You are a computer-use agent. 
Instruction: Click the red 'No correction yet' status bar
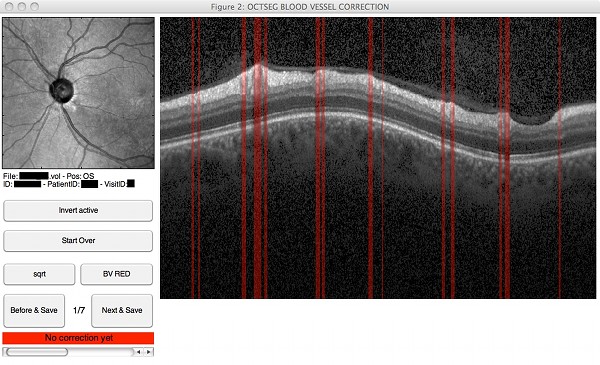(78, 338)
